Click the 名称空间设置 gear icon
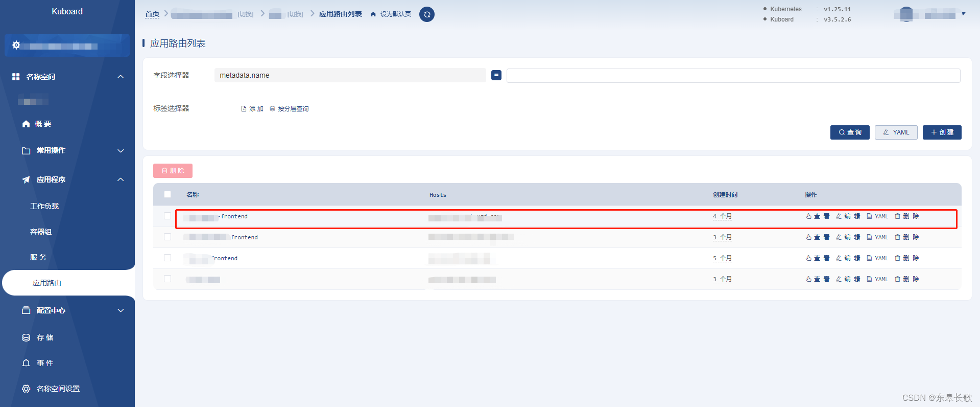 point(26,389)
